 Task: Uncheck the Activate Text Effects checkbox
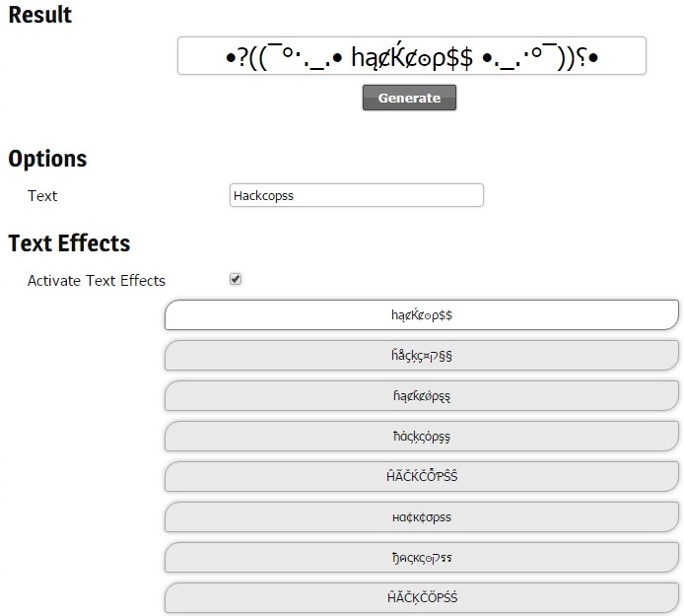pos(236,279)
